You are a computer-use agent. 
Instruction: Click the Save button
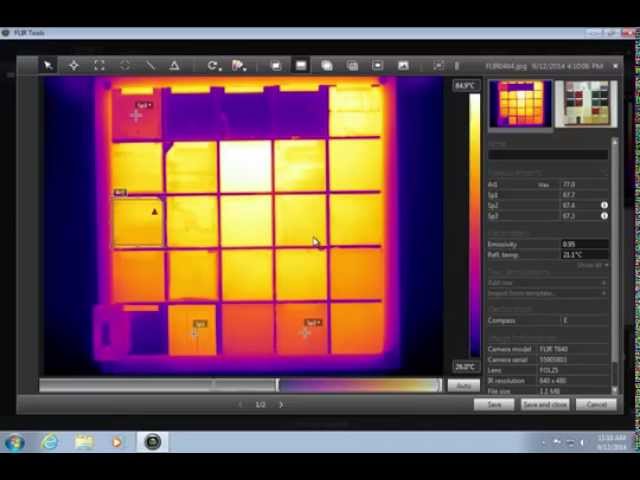(494, 404)
